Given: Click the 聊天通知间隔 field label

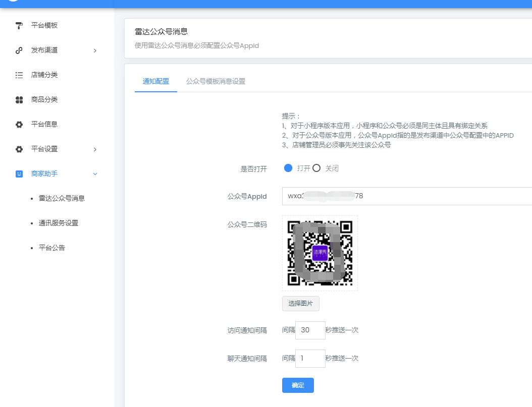Looking at the screenshot, I should pos(247,359).
